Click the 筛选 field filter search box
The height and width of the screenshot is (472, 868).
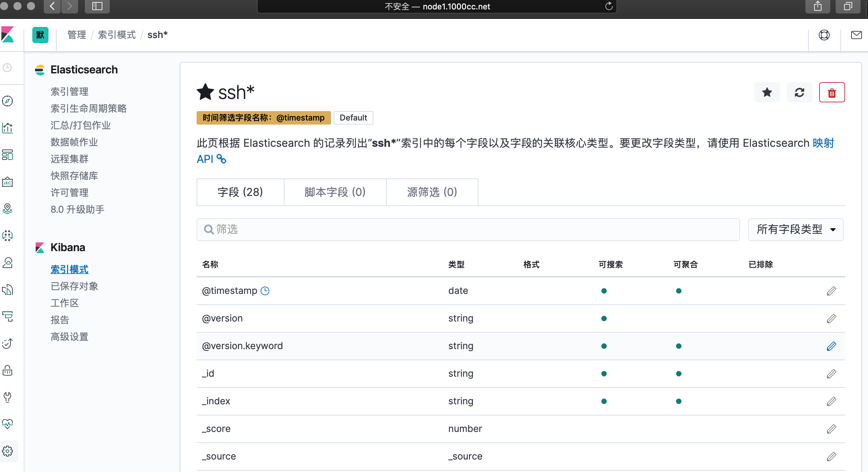pos(468,229)
